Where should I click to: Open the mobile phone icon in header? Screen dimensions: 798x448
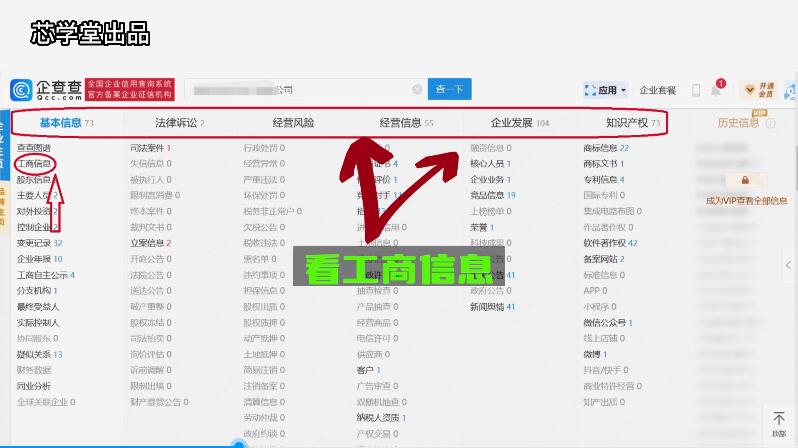696,90
